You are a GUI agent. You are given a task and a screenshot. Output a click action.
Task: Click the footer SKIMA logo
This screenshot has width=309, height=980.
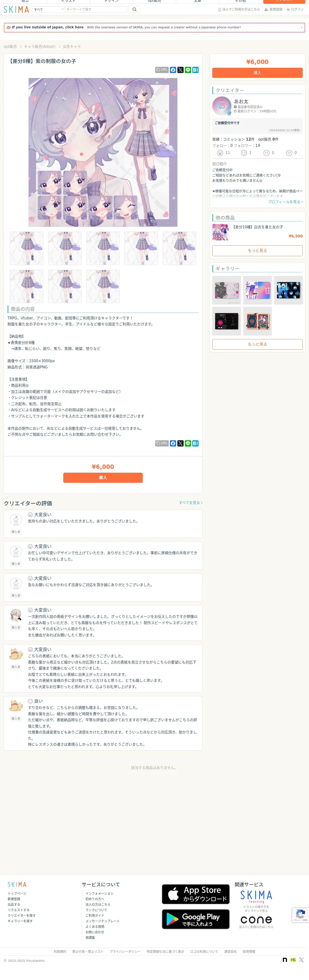click(x=17, y=885)
